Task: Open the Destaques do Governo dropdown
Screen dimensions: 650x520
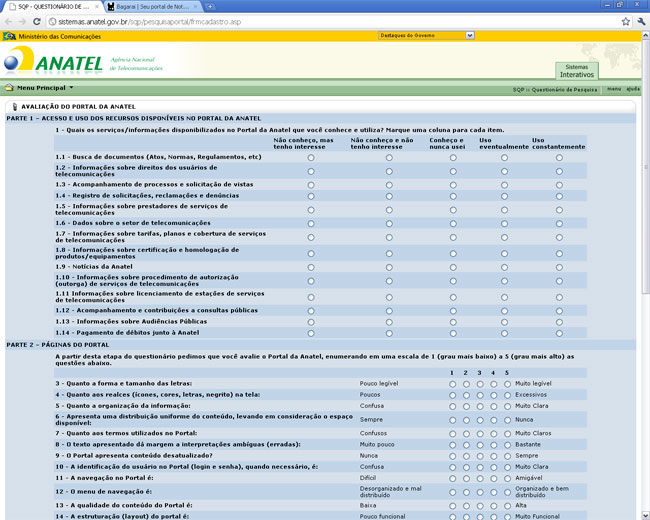Action: [426, 36]
